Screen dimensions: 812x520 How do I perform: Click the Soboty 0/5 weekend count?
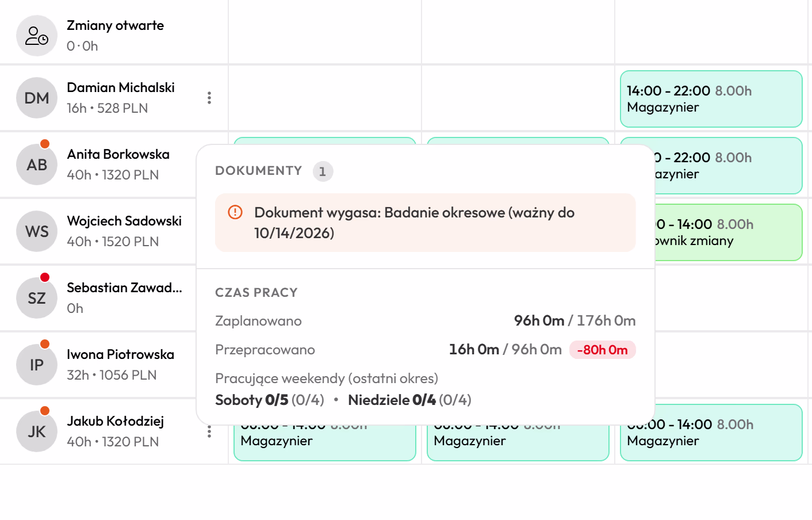pos(269,400)
